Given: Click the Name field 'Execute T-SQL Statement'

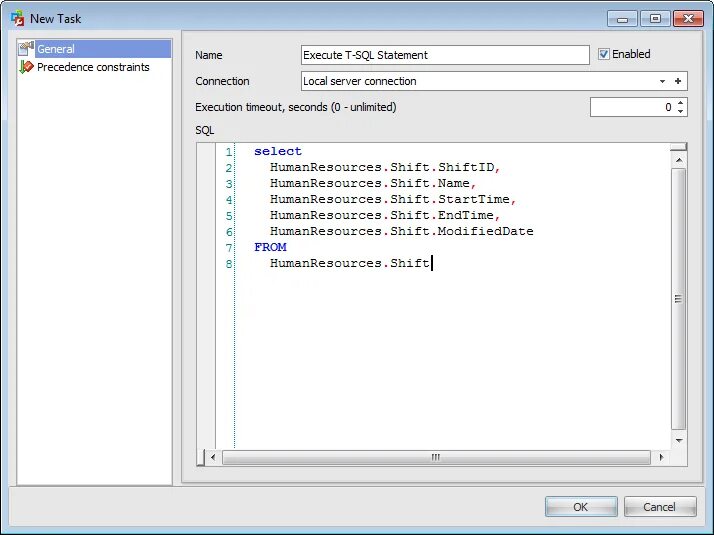Looking at the screenshot, I should [445, 55].
